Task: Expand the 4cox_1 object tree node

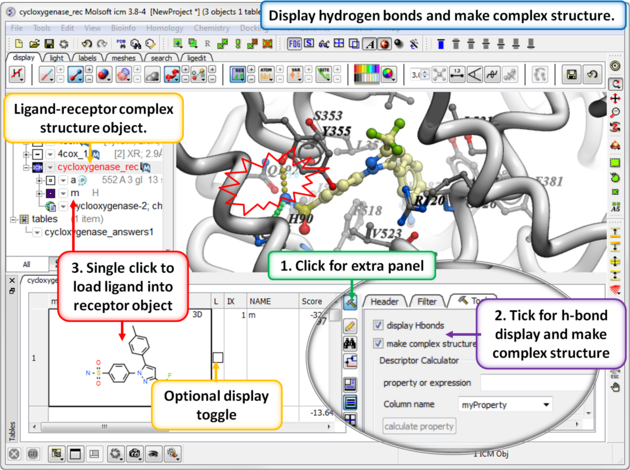Action: coord(25,155)
